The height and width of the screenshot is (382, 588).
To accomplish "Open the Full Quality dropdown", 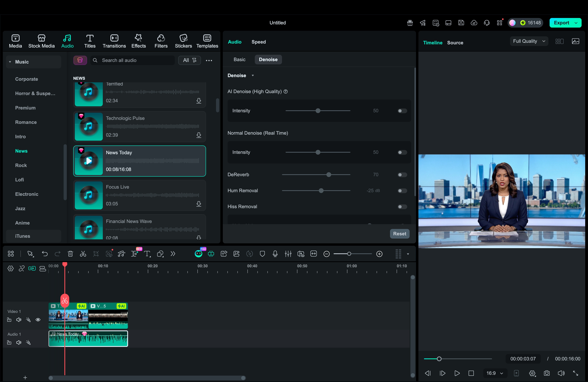I will click(529, 41).
